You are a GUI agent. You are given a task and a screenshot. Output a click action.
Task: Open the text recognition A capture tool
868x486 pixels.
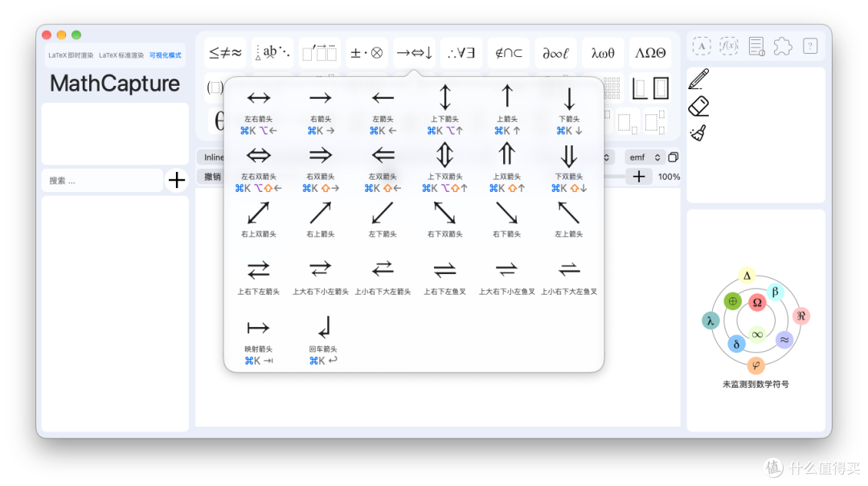tap(702, 46)
